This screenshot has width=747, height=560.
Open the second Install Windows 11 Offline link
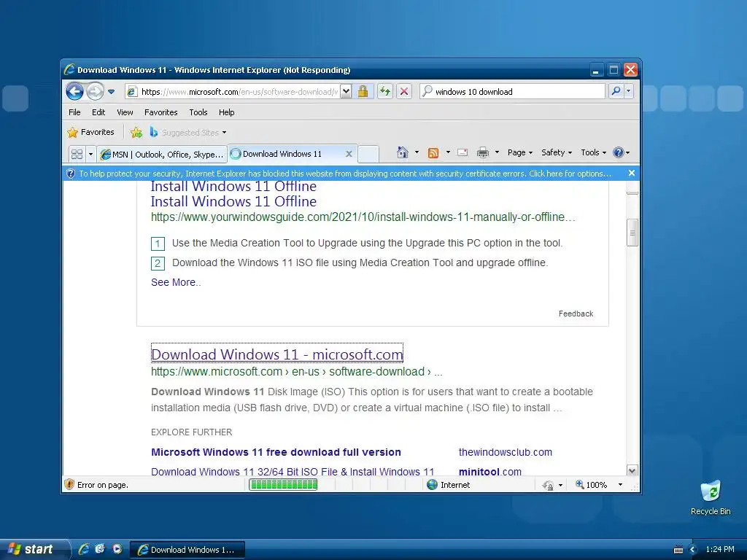coord(233,201)
